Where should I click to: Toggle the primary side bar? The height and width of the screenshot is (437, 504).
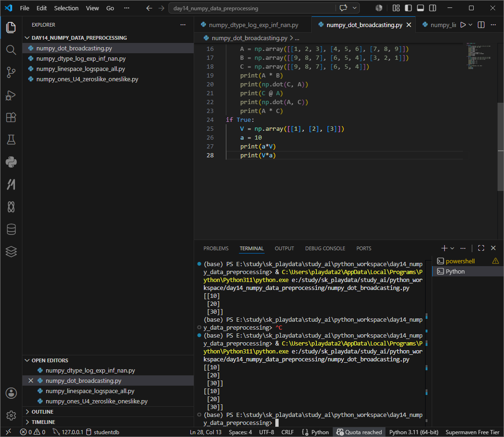coord(408,8)
